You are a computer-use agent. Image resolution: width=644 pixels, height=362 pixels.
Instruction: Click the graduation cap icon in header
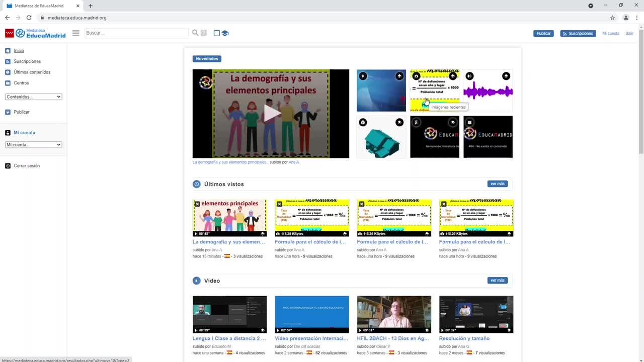(225, 33)
